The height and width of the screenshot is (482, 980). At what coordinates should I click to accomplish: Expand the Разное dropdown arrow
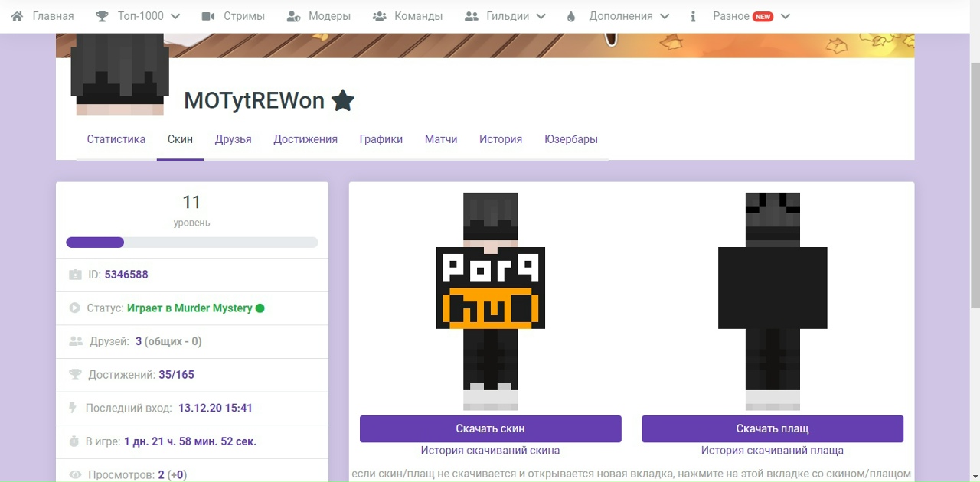point(785,16)
